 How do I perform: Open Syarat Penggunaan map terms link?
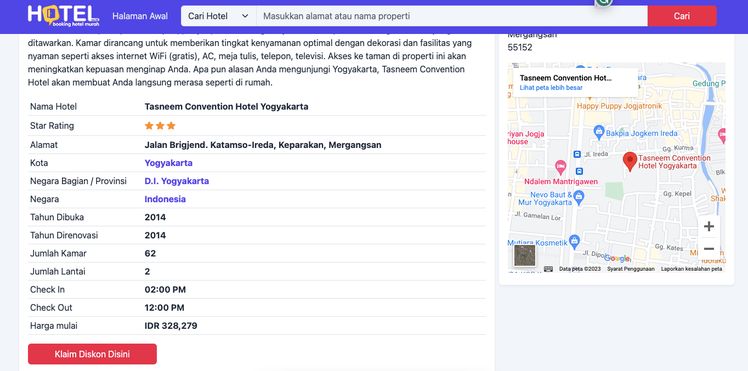coord(631,269)
